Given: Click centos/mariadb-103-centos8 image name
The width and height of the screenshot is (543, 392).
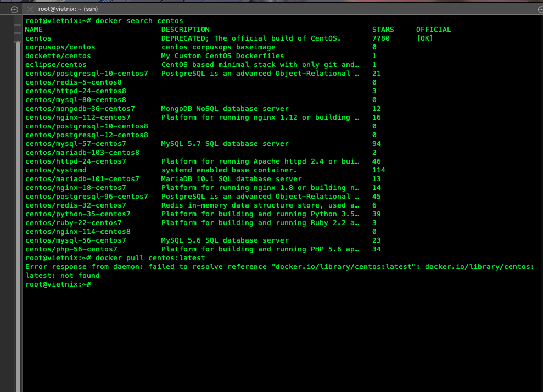Looking at the screenshot, I should [x=82, y=153].
